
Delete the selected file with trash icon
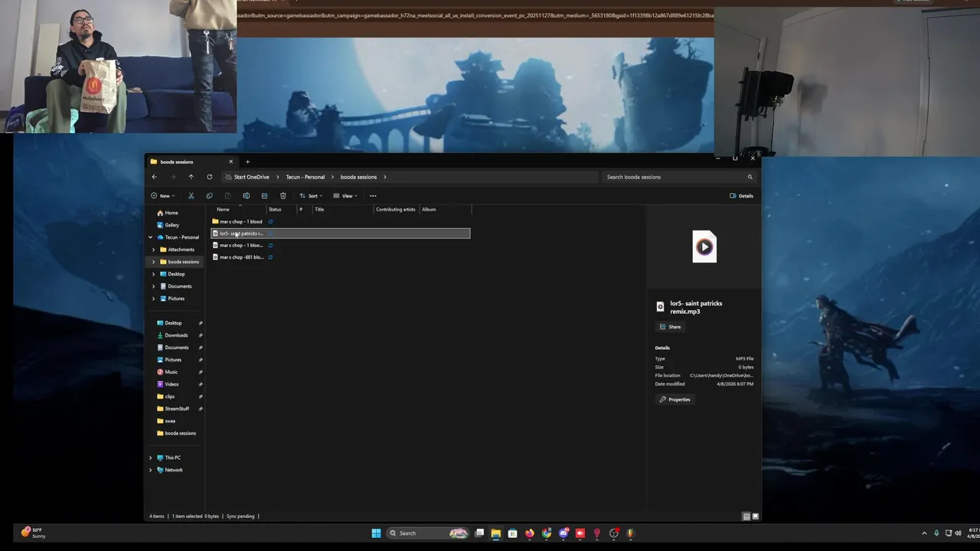click(283, 196)
